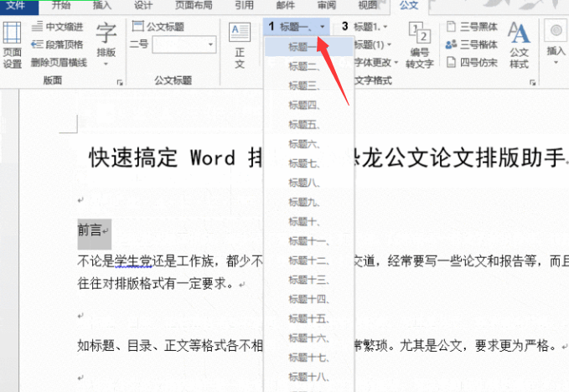Open the 字 排版 typesetting dropdown
Viewport: 569px width, 392px height.
pyautogui.click(x=106, y=44)
